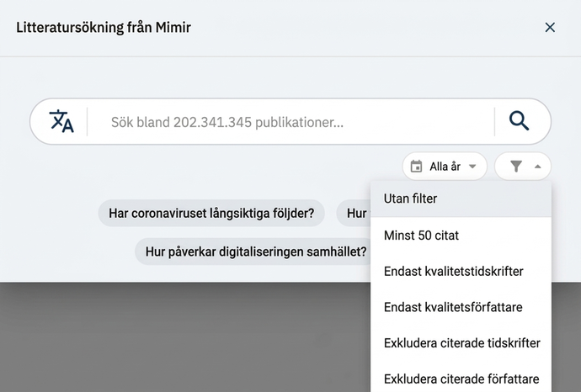The image size is (581, 392).
Task: Click suggestion Har coronaviruset långsiktiga följder?
Action: 211,213
